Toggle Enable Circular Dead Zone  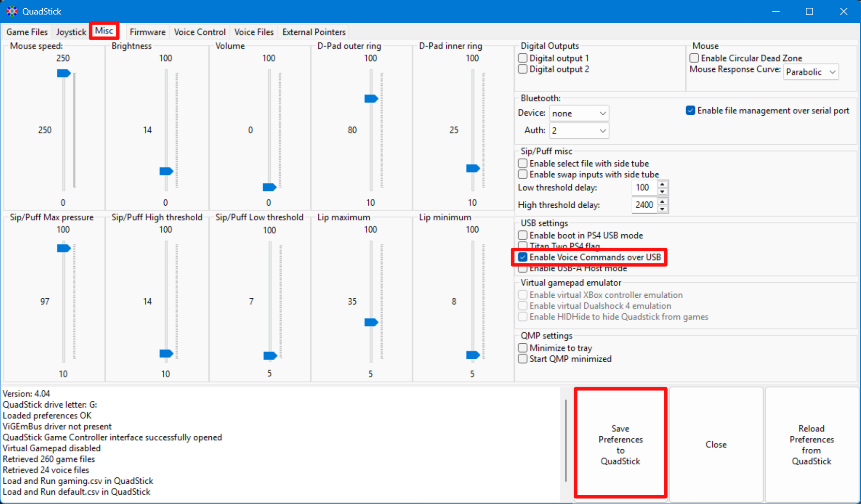tap(694, 58)
